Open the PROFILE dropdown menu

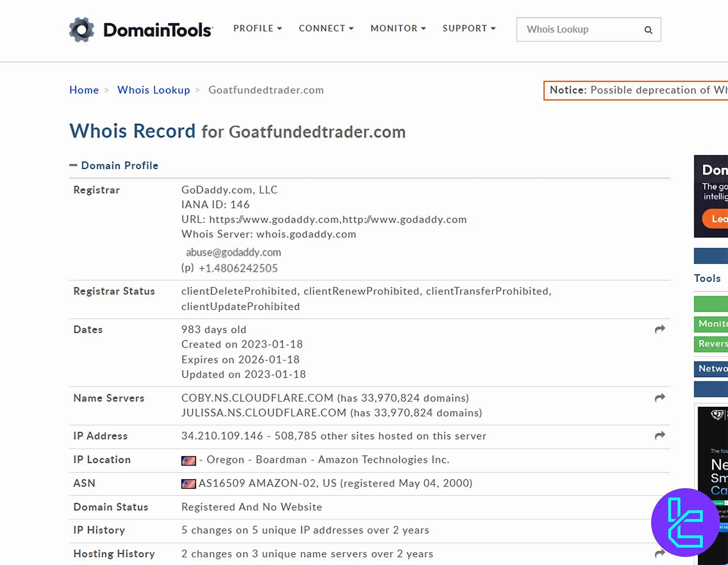[257, 28]
